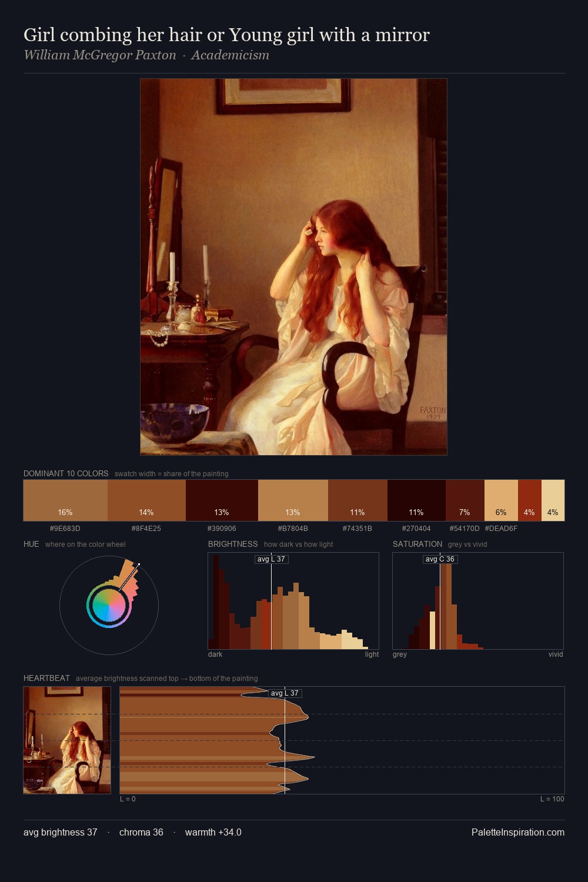Click the avg C 36 label in saturation histogram
Screen dimensions: 588x882
[440, 559]
